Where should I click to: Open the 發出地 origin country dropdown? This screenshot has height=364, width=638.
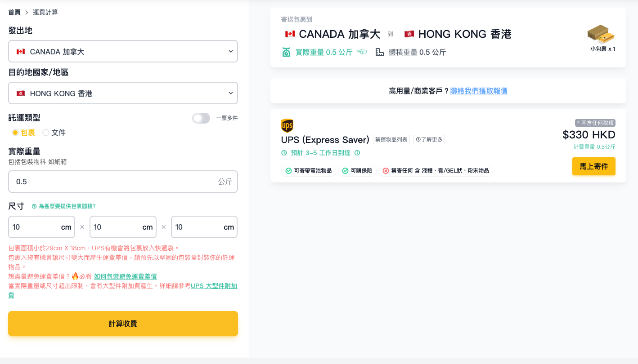point(123,51)
